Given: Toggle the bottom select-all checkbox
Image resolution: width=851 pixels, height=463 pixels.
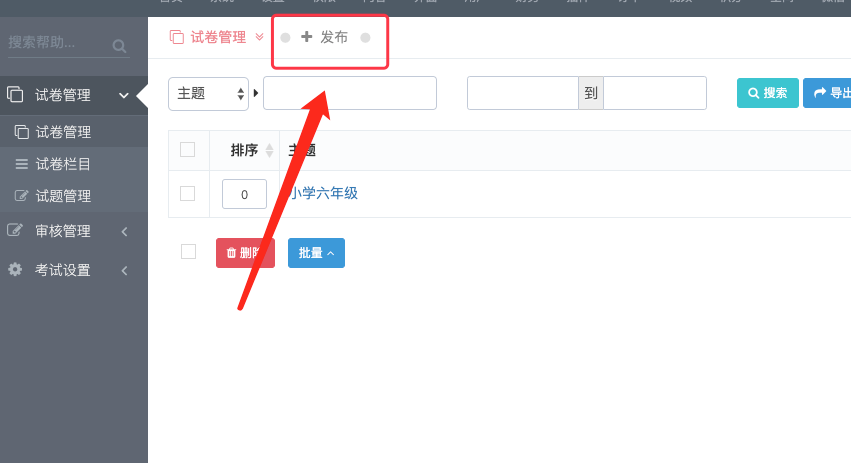Looking at the screenshot, I should tap(188, 251).
